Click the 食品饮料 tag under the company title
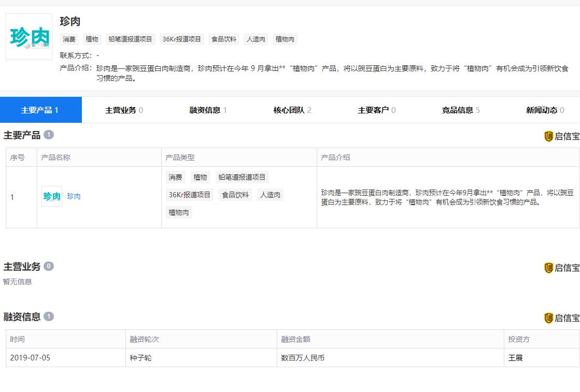This screenshot has width=580, height=392. [224, 39]
